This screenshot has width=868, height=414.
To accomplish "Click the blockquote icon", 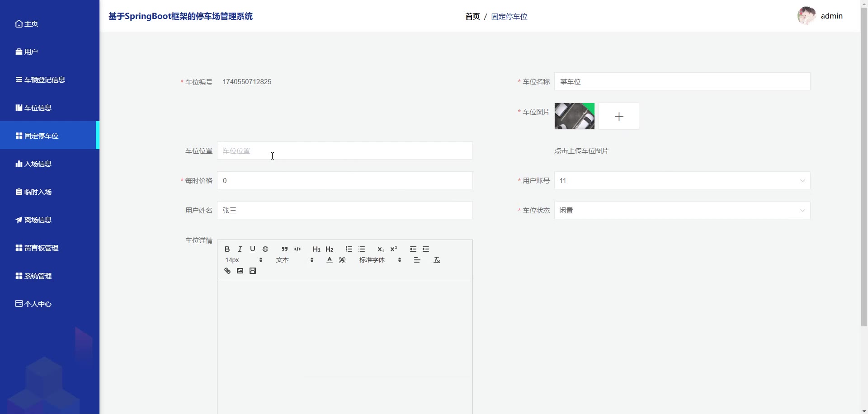I will pyautogui.click(x=284, y=249).
